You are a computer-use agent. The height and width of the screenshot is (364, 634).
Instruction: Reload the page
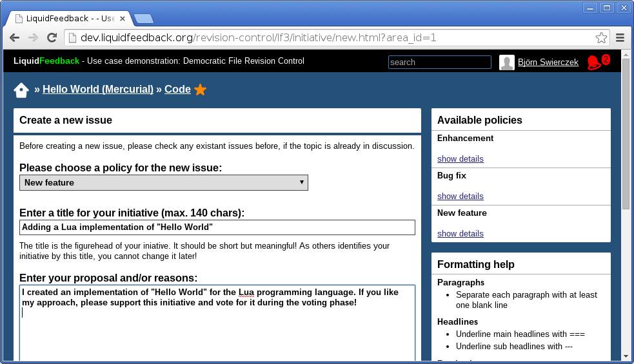pos(52,38)
